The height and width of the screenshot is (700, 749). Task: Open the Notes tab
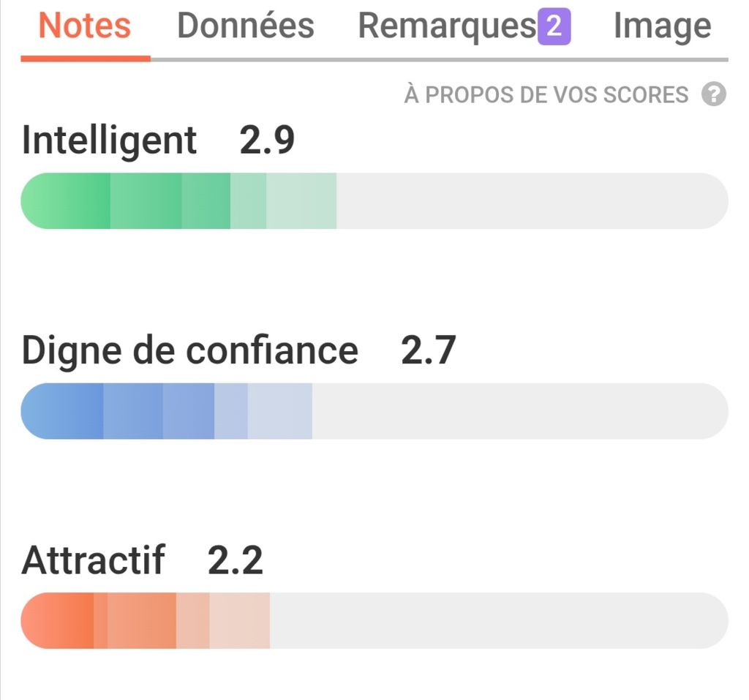pos(85,27)
